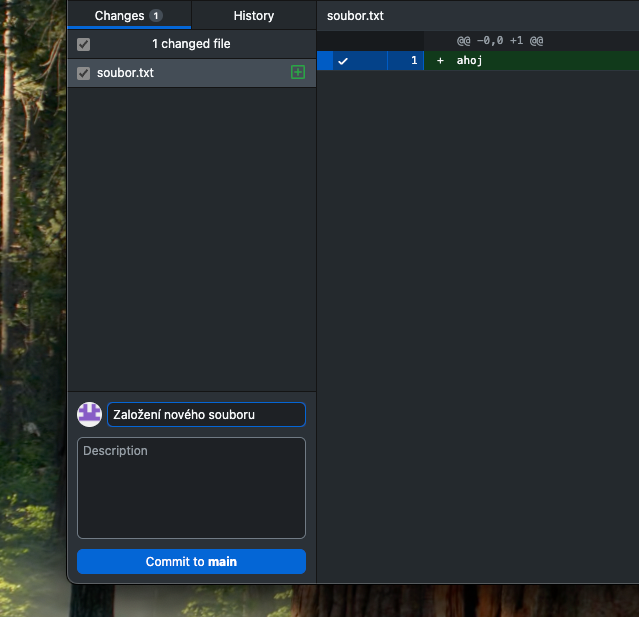Screen dimensions: 639x617
Task: Click the hunk header '@@ -0,0 +1 @@'
Action: [500, 40]
